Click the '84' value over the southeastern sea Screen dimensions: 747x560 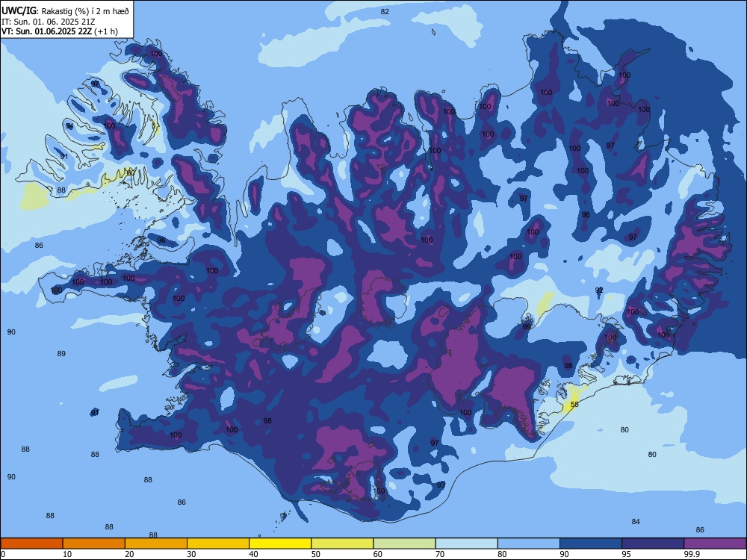(x=636, y=522)
